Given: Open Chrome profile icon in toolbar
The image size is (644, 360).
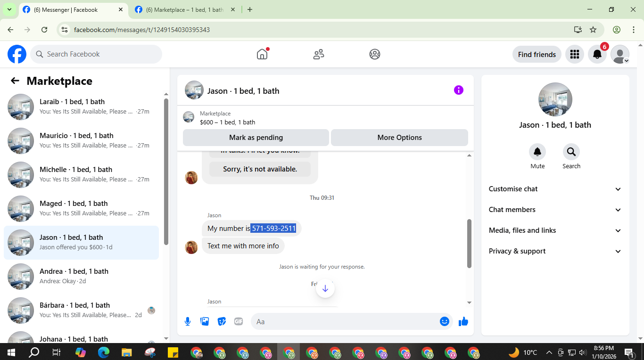Looking at the screenshot, I should [x=617, y=30].
